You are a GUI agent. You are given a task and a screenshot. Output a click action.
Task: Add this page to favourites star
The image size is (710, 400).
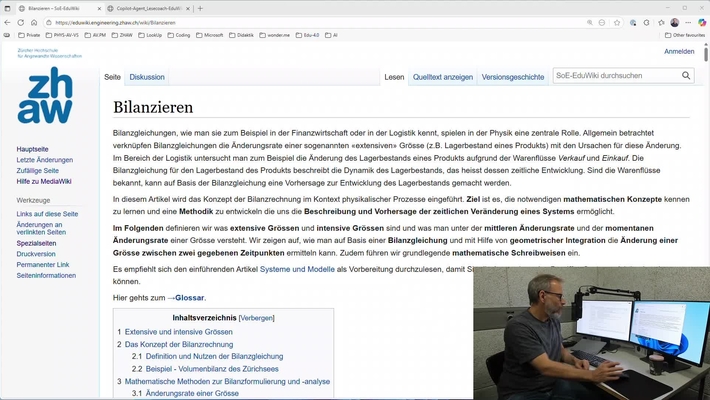tap(617, 23)
